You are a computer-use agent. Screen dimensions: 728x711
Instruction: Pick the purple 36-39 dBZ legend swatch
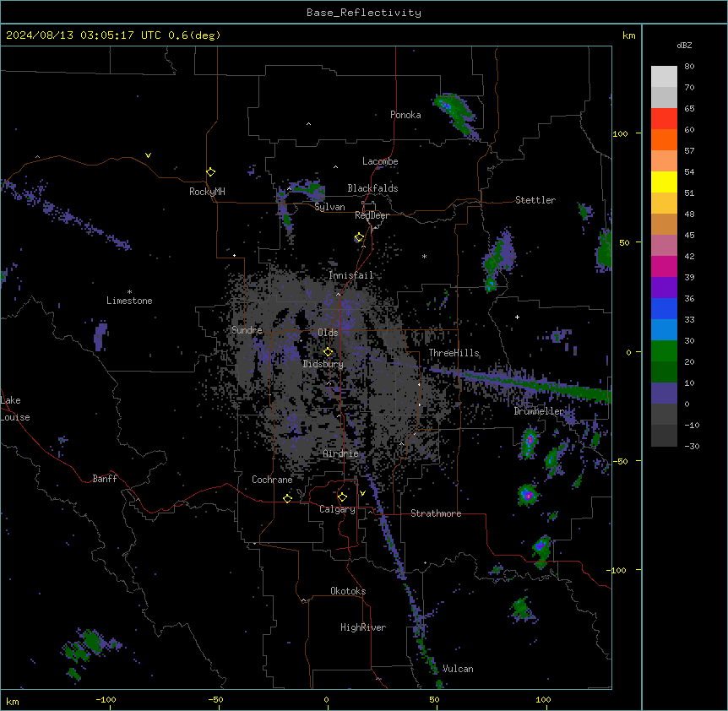pos(664,287)
